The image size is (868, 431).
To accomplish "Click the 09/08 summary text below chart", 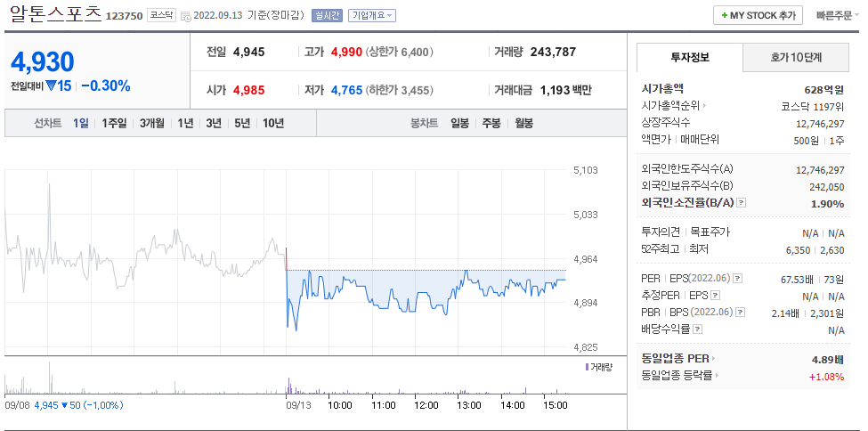I will pos(64,405).
